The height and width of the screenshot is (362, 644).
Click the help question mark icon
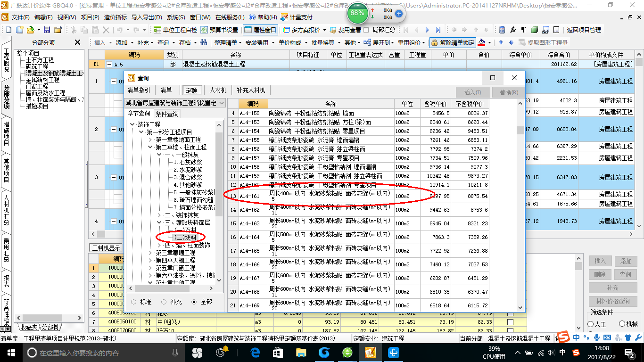click(252, 17)
